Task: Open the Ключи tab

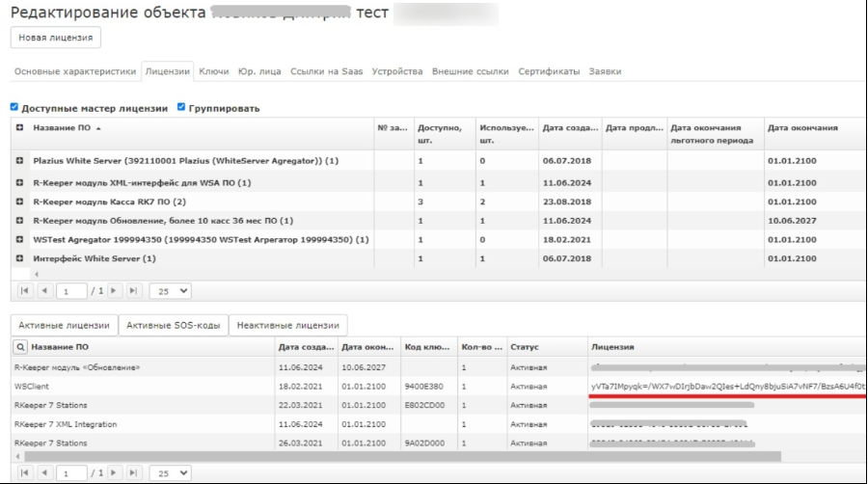Action: point(214,71)
